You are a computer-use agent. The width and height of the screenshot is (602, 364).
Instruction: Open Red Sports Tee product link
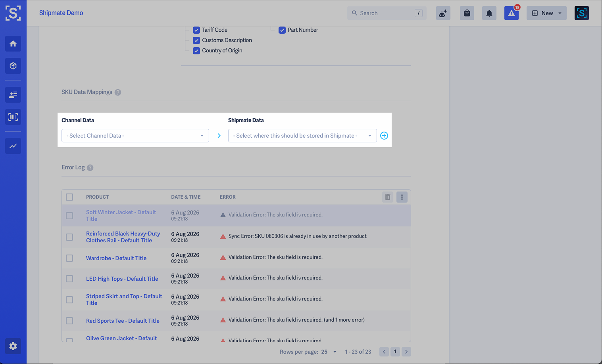[123, 321]
